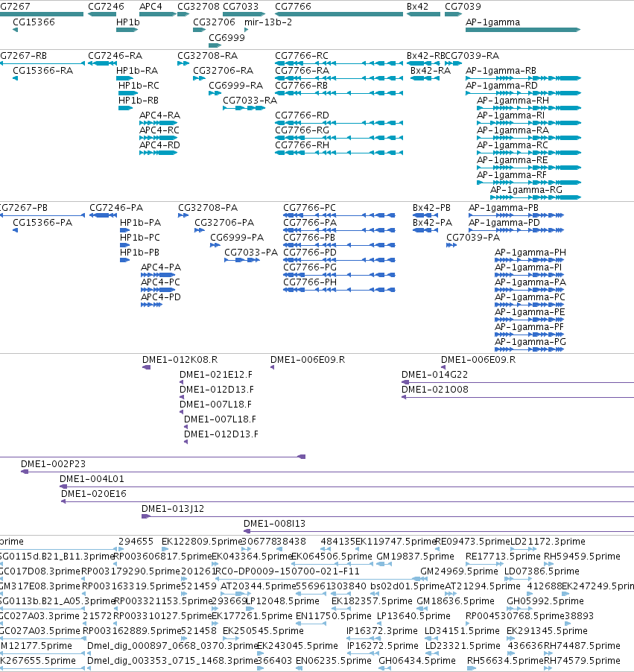Select cDNA label LP13640.5prime

[413, 616]
